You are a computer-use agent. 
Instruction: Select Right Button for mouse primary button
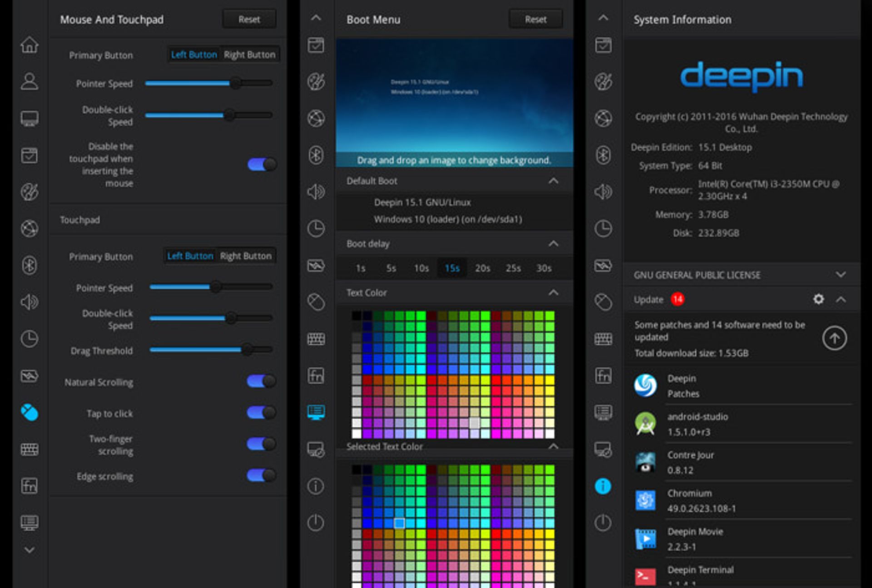[249, 55]
